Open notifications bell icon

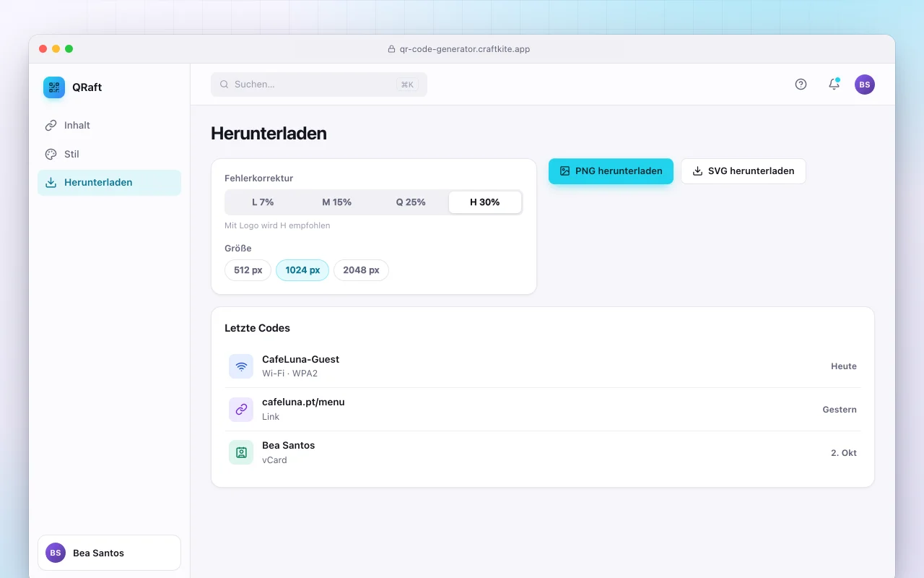(834, 85)
